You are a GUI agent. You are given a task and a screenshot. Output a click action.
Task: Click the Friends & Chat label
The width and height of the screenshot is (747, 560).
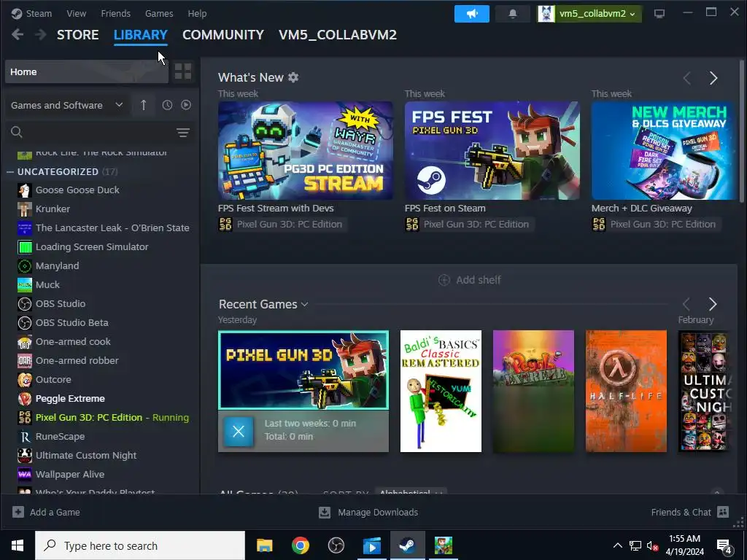(x=681, y=513)
